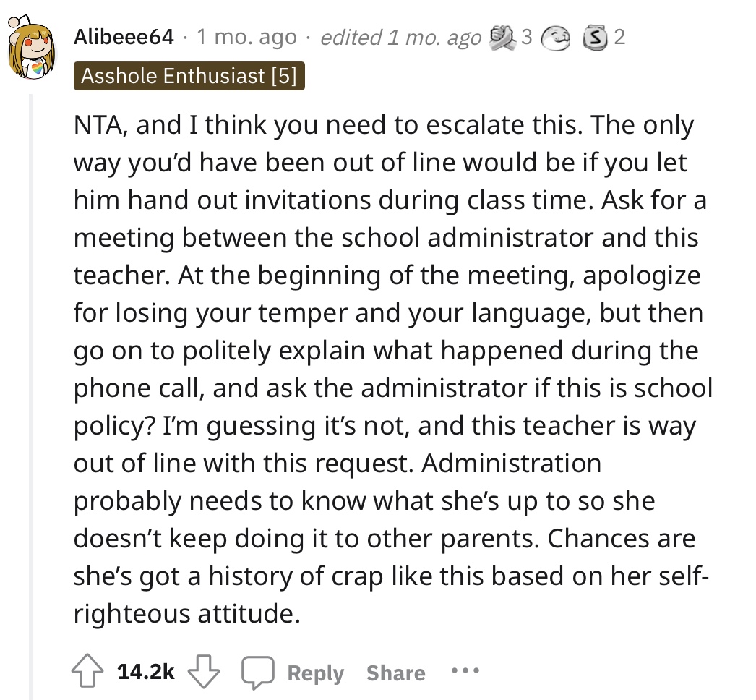Open the three-dot more options menu
Viewport: 756px width, 700px height.
pyautogui.click(x=465, y=670)
